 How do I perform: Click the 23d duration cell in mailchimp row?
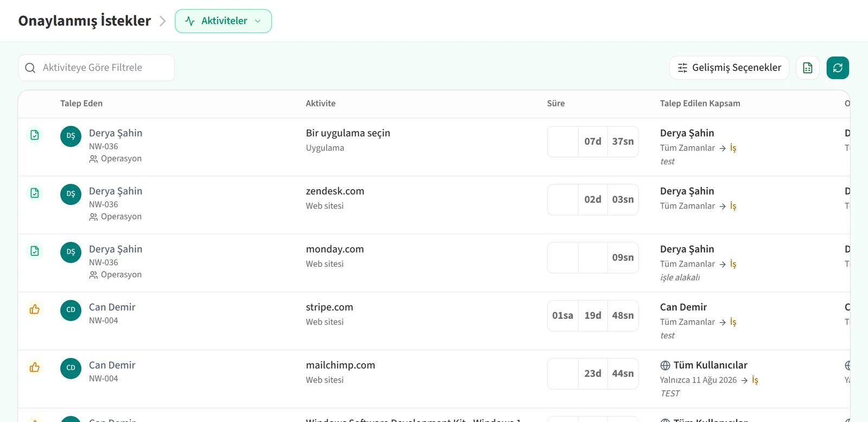click(592, 374)
